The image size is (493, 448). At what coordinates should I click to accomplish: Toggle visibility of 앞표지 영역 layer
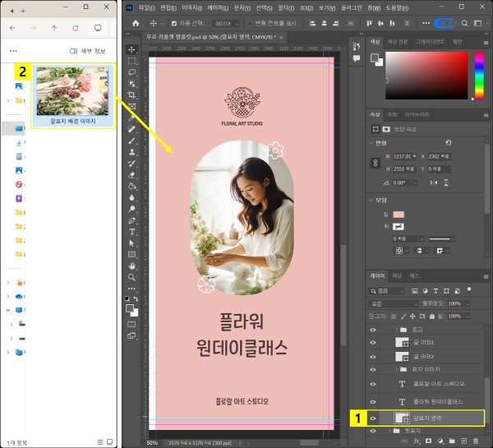point(373,418)
